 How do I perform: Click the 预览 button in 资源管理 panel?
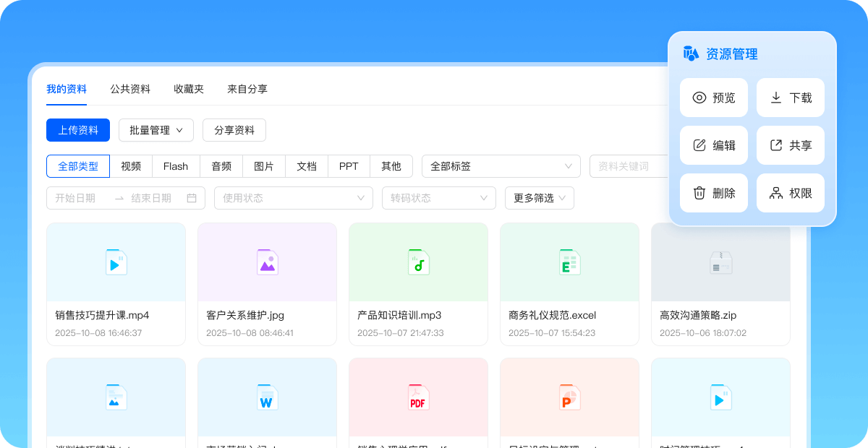coord(714,98)
